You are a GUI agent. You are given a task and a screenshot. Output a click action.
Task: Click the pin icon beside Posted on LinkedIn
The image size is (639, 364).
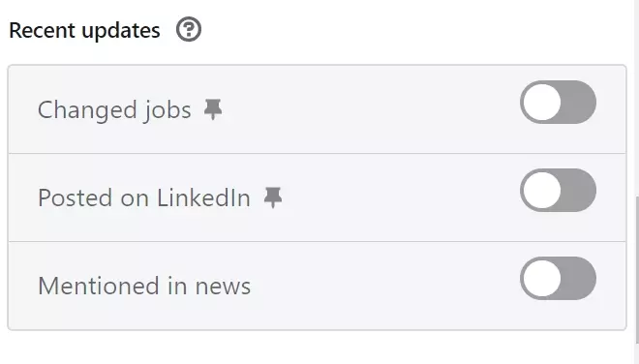[273, 197]
